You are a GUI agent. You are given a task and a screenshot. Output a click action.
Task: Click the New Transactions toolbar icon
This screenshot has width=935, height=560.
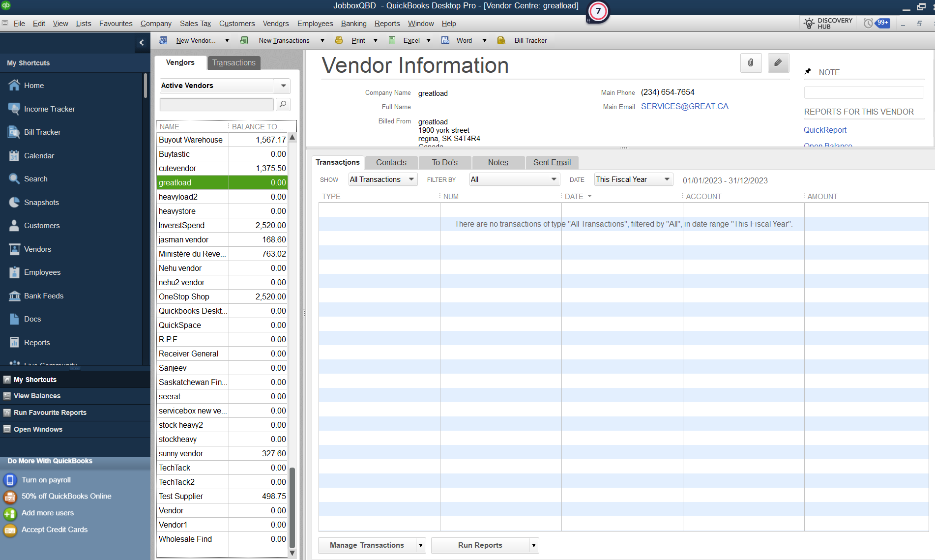click(x=244, y=40)
